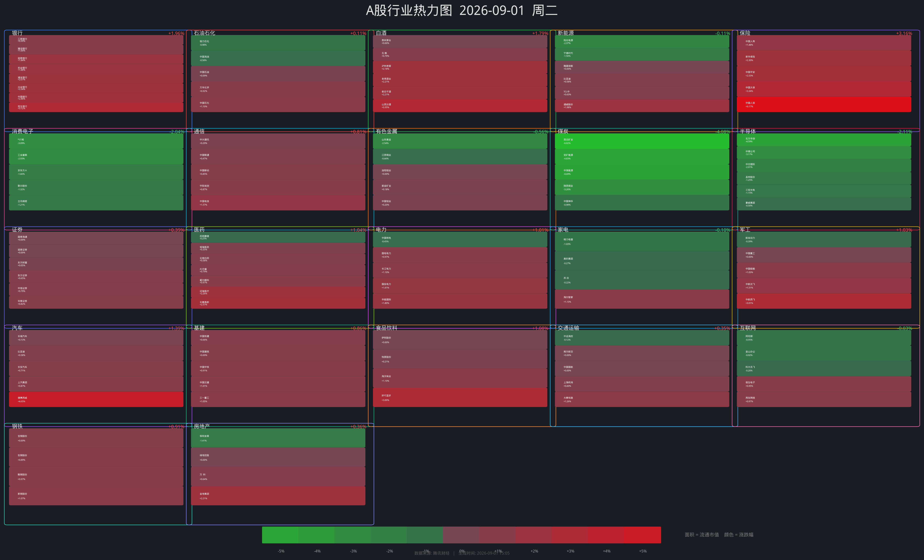Click the 煤炭 sector header
Image resolution: width=924 pixels, height=560 pixels.
563,131
